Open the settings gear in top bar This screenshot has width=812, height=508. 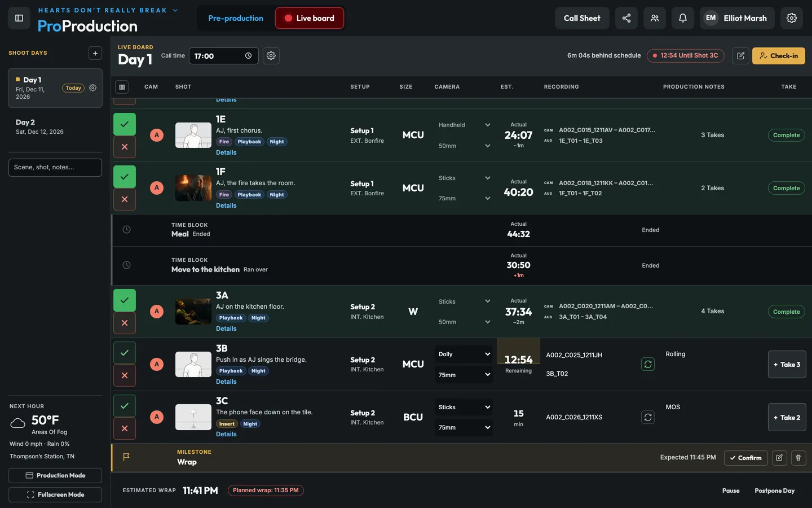[x=792, y=18]
